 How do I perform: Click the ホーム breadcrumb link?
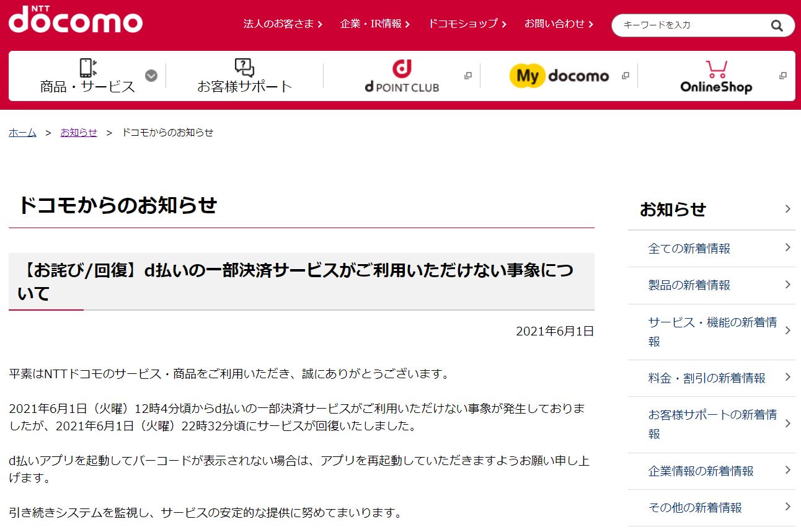22,133
